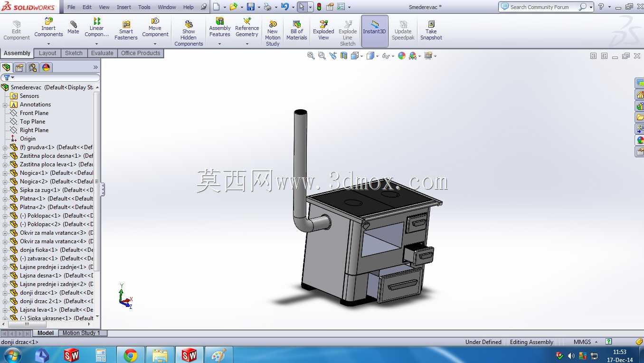Activate the Move Component tool
Viewport: 644px width, 363px height.
(x=155, y=28)
